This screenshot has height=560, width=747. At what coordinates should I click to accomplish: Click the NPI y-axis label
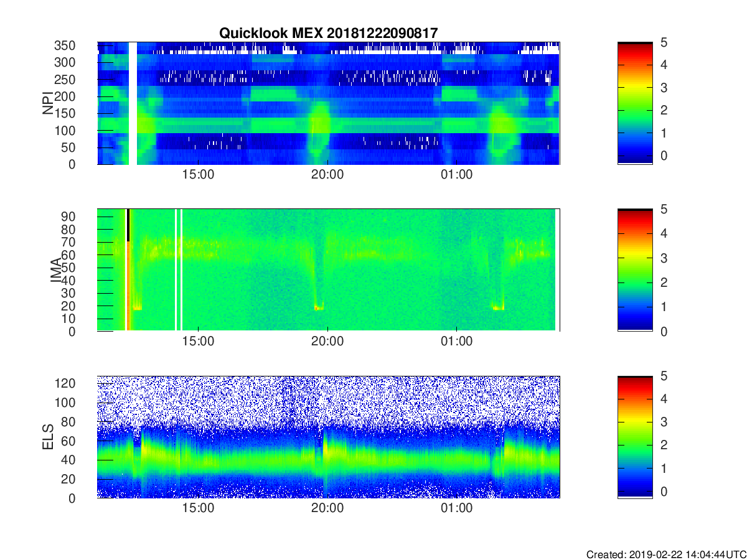coord(48,103)
